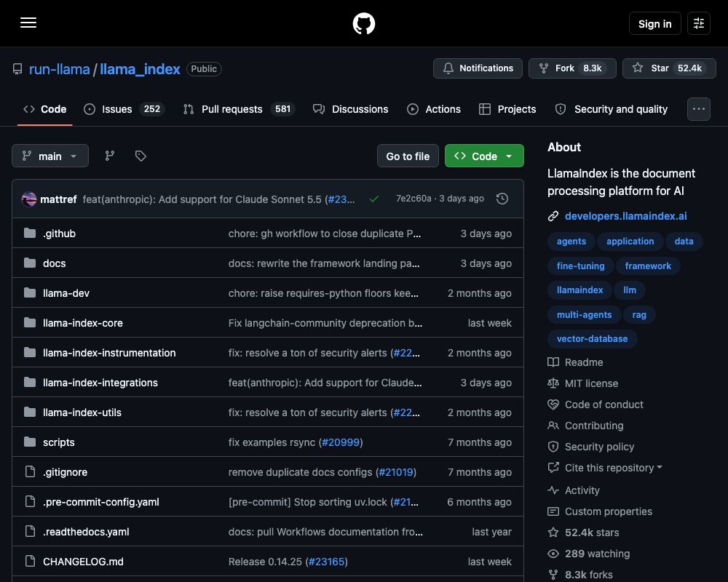Open the llama-index-instrumentation folder
Screen dimensions: 728x582
coord(109,353)
